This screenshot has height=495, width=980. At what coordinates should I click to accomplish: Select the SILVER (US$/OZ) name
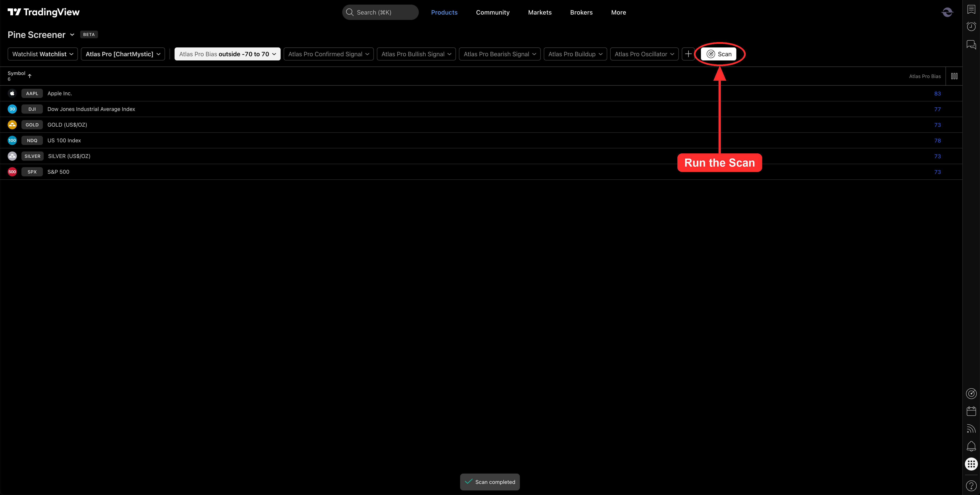click(69, 156)
